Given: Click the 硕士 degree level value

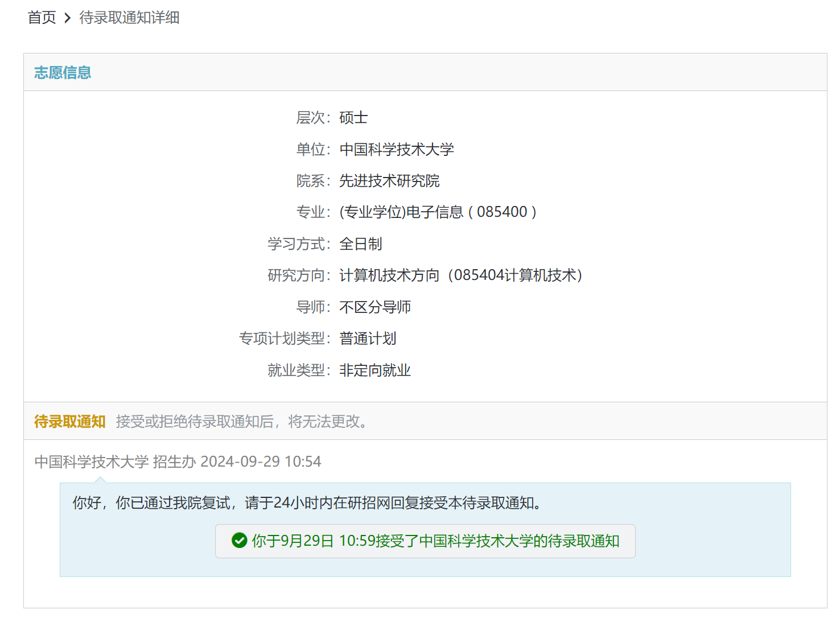Looking at the screenshot, I should point(353,118).
